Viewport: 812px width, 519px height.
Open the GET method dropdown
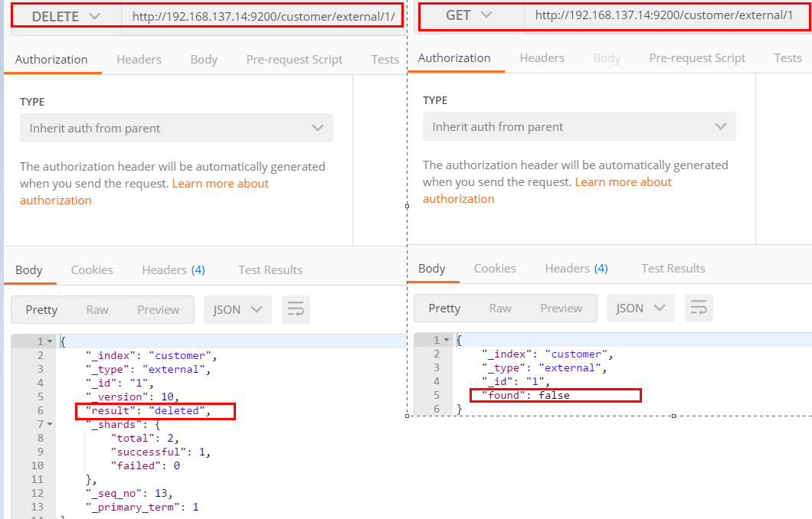click(x=469, y=15)
